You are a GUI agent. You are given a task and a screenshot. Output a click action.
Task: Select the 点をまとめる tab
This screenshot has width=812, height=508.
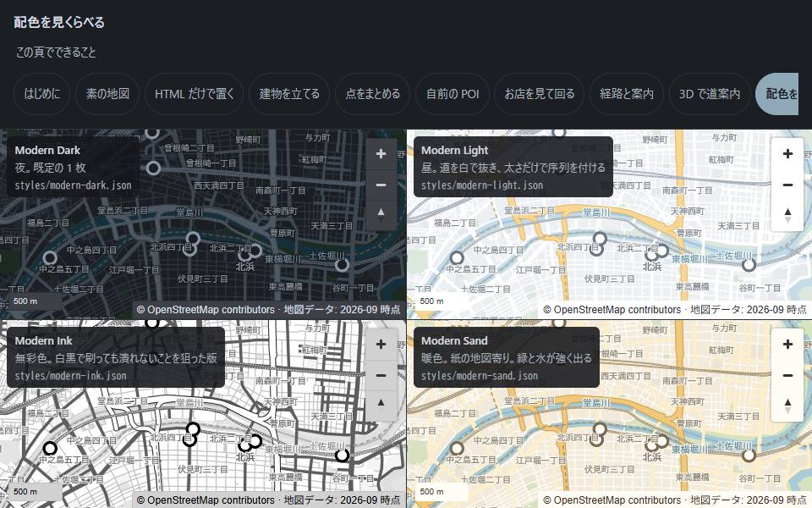pos(372,94)
